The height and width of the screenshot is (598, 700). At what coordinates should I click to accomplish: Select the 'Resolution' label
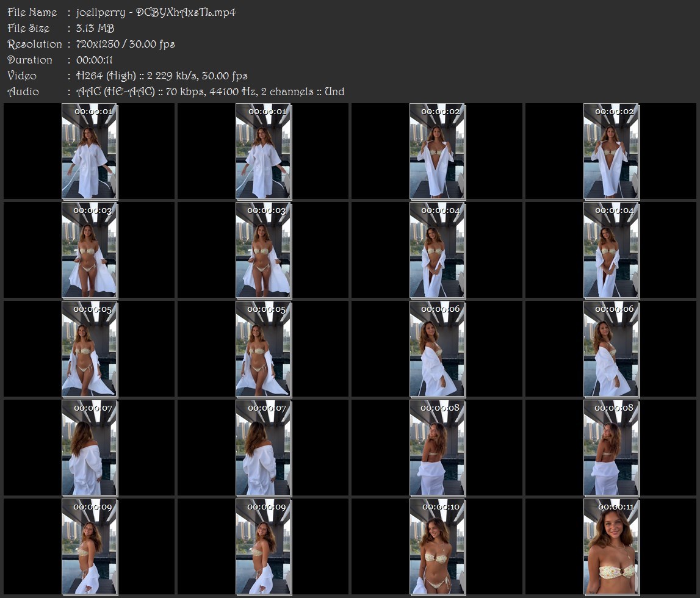[x=35, y=44]
